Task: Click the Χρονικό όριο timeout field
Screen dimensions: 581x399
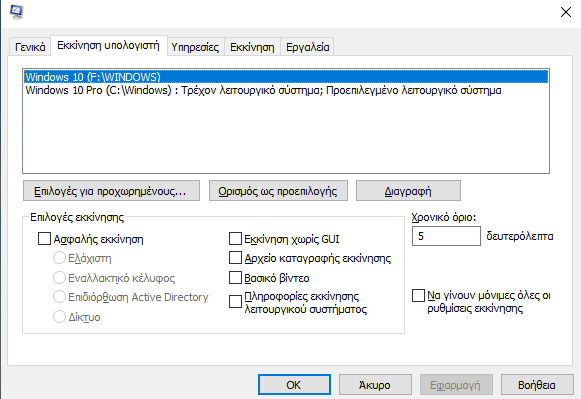Action: coord(446,236)
